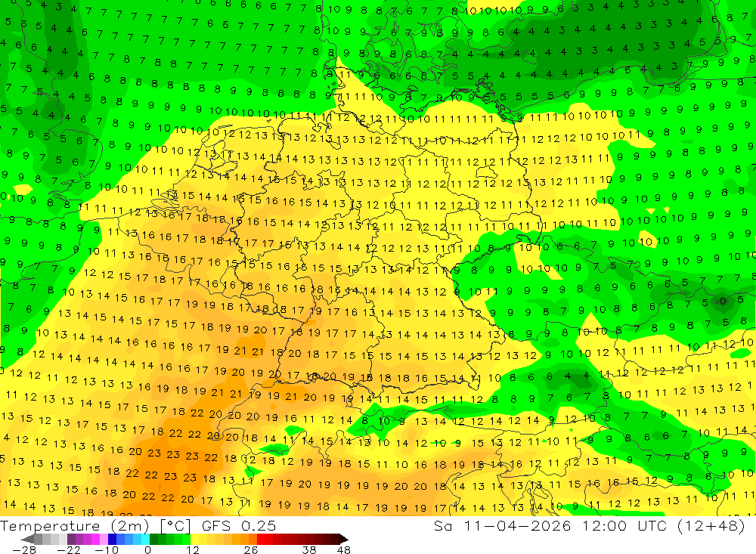756x554 pixels.
Task: Click the "[°C]" unit label
Action: 175,525
